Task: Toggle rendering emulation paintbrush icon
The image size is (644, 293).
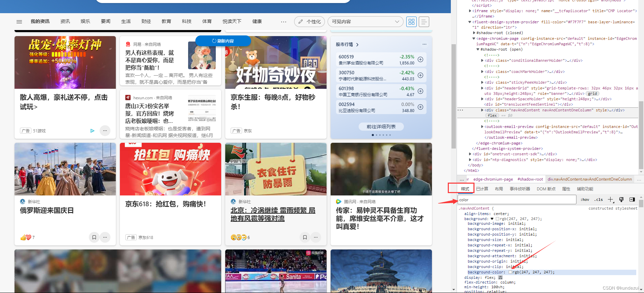Action: pyautogui.click(x=621, y=199)
